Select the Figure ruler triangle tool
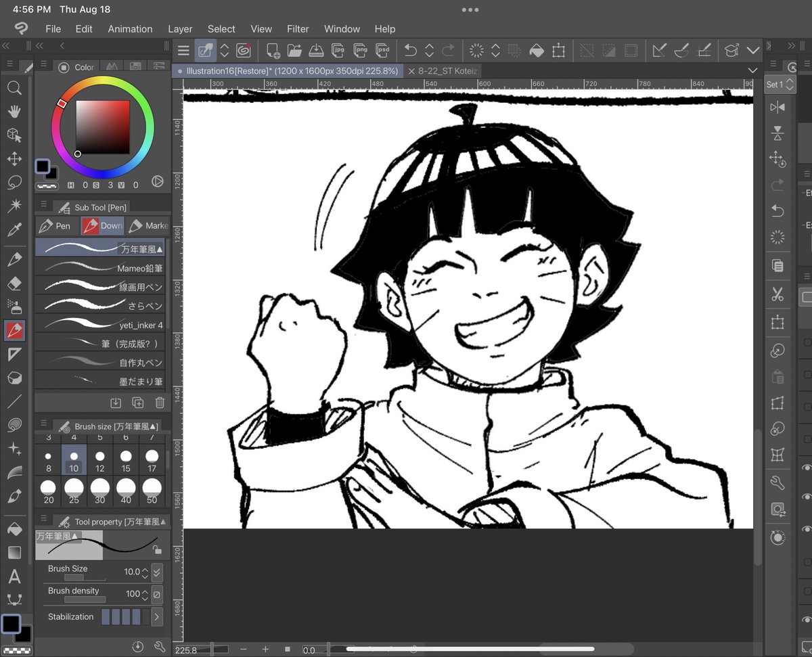812x657 pixels. 14,355
